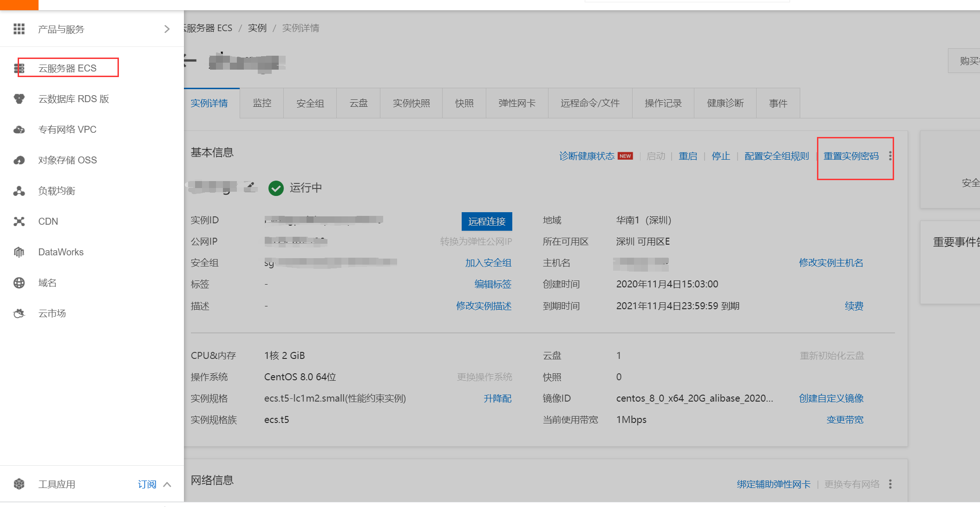Click the OSS object storage icon

coord(19,160)
